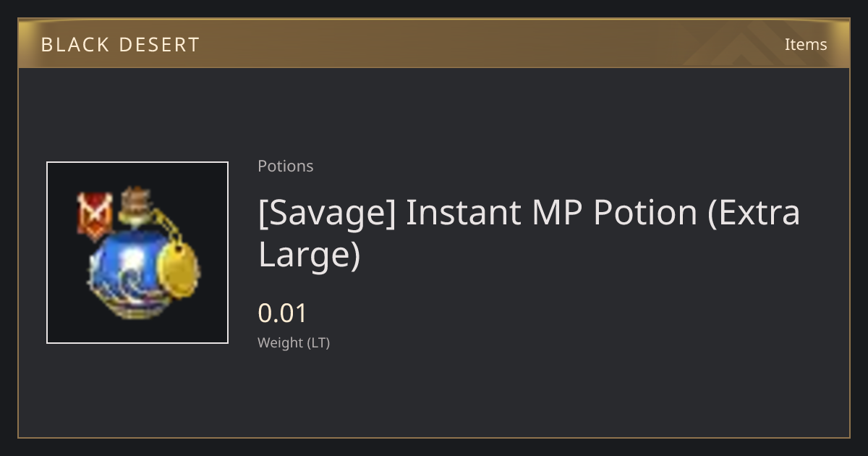Click the gold tag hanging from potion

pos(179,270)
